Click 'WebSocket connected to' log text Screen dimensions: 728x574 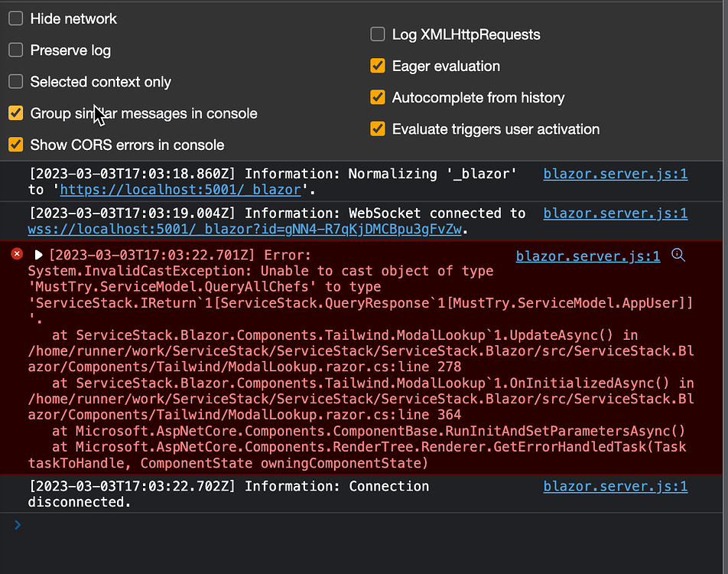click(x=437, y=214)
